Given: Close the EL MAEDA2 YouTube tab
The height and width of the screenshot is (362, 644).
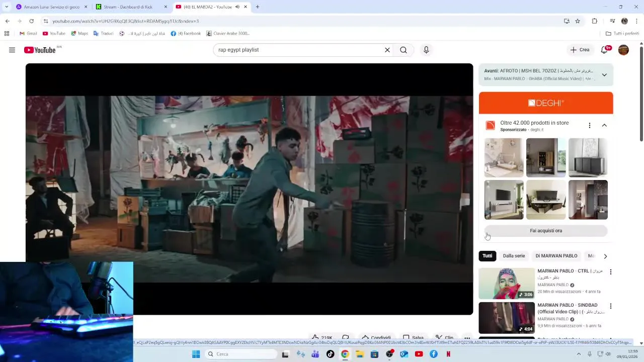Looking at the screenshot, I should (x=246, y=7).
